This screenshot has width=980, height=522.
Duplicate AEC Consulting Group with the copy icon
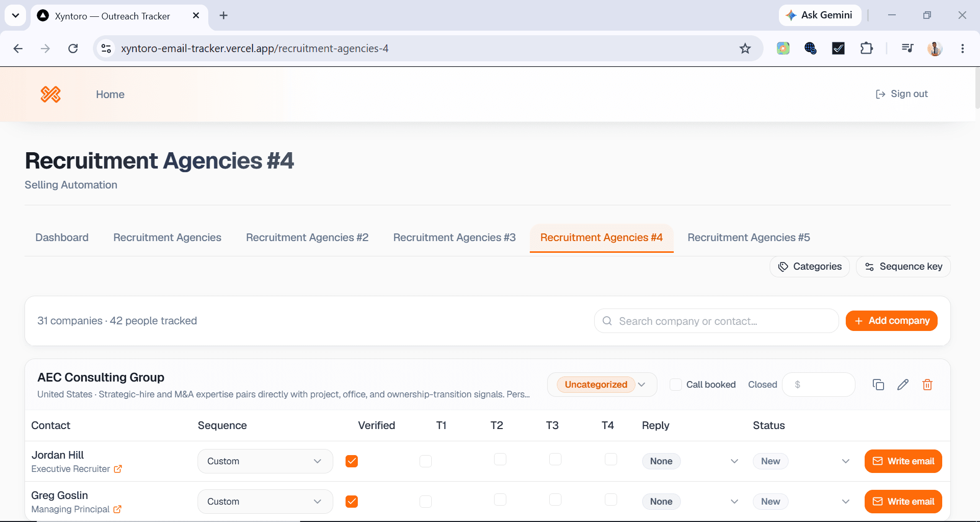[878, 385]
